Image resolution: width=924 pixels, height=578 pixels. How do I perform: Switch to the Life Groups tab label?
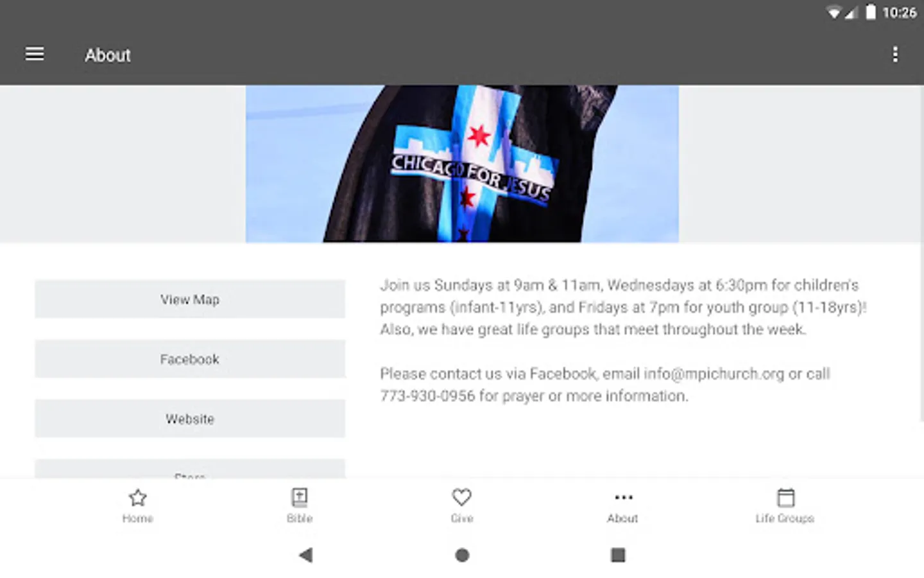[785, 518]
